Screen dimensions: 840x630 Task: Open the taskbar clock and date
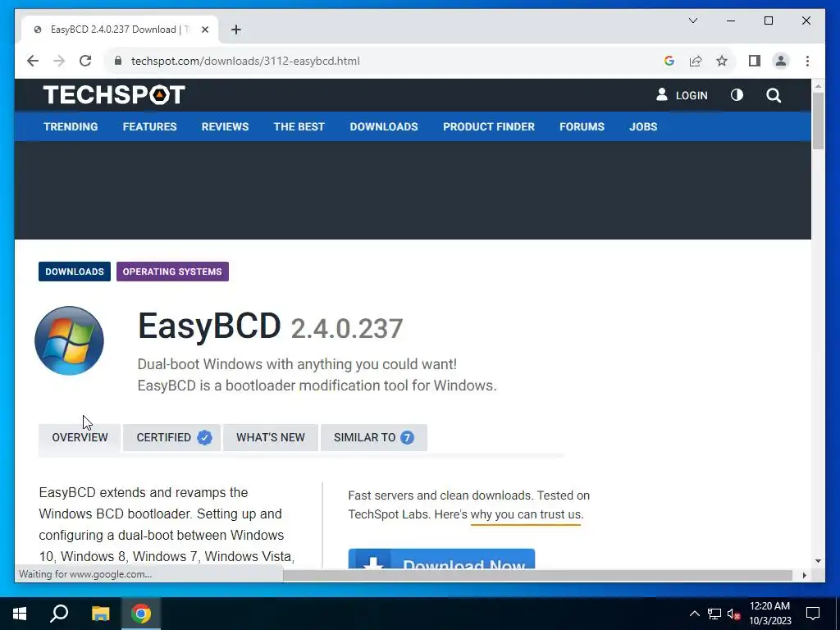coord(769,614)
